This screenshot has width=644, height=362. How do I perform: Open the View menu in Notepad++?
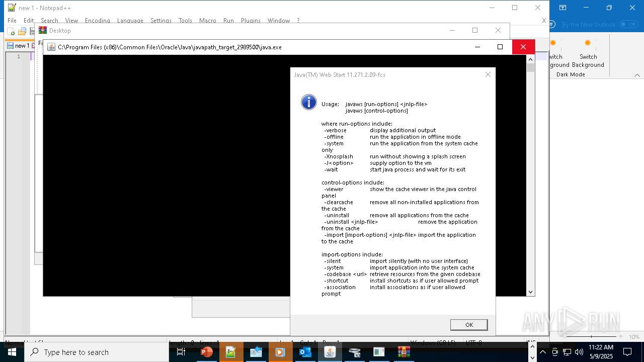pyautogui.click(x=71, y=21)
